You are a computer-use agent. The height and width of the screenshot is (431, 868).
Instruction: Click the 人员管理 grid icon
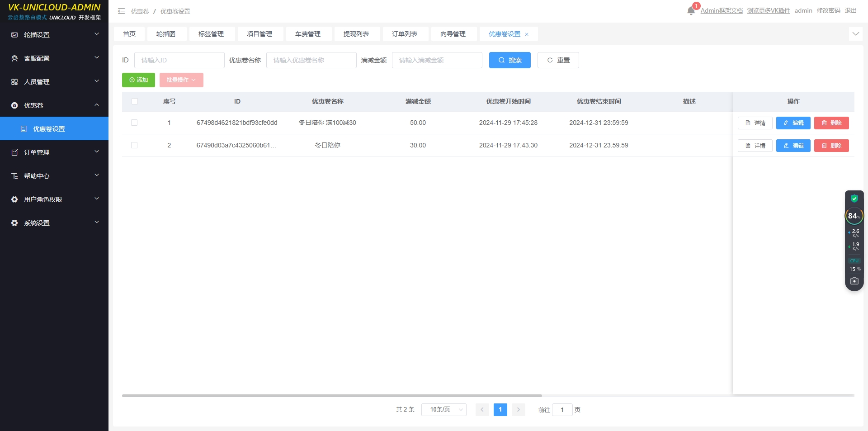pos(14,82)
